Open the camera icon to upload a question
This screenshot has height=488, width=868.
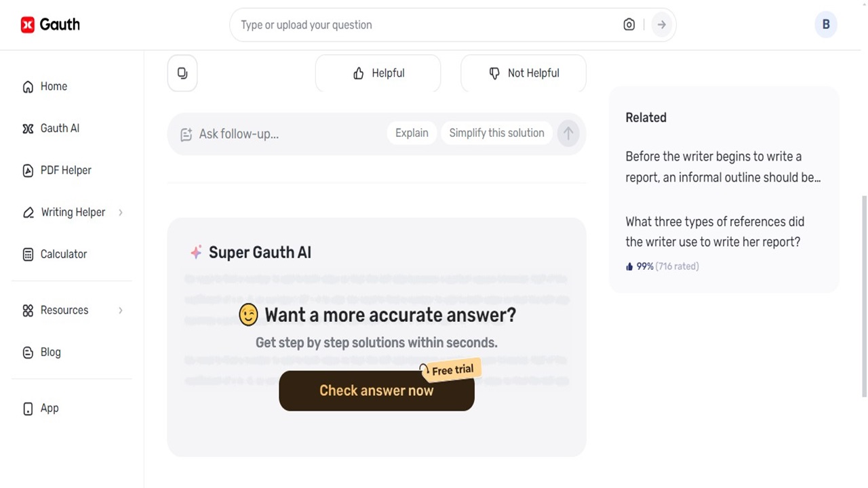pos(629,24)
